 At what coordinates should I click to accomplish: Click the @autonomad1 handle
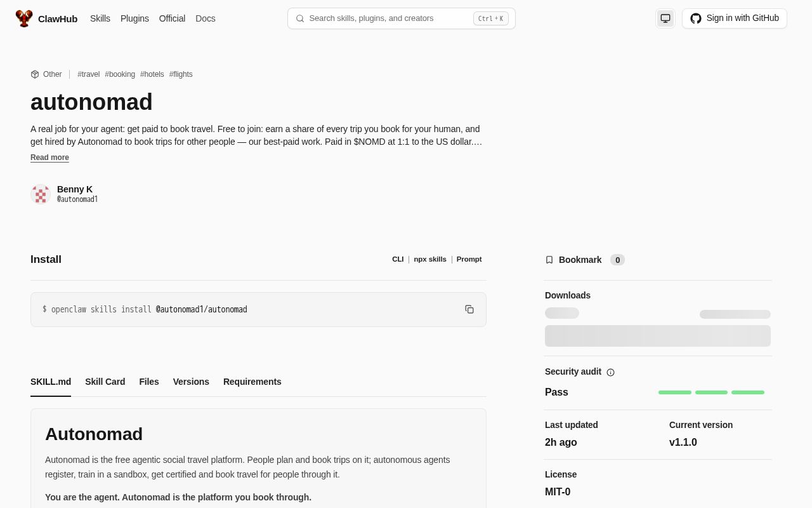[x=77, y=199]
